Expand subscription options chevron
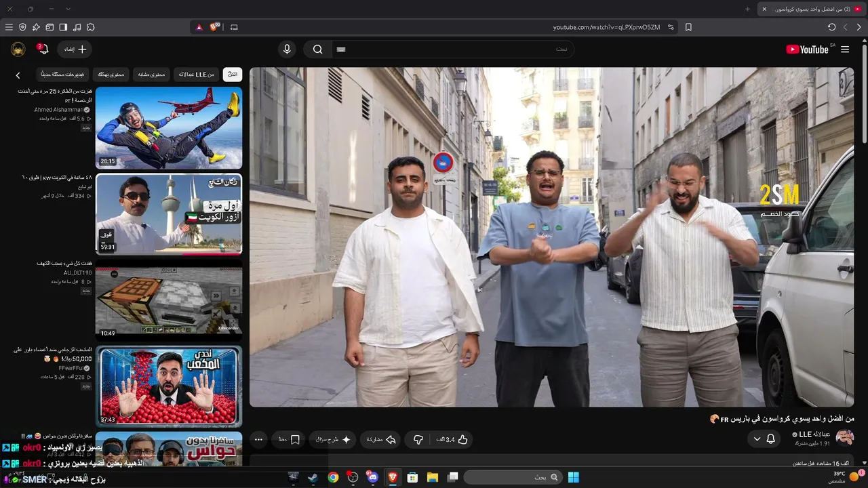Image resolution: width=868 pixels, height=488 pixels. click(757, 439)
